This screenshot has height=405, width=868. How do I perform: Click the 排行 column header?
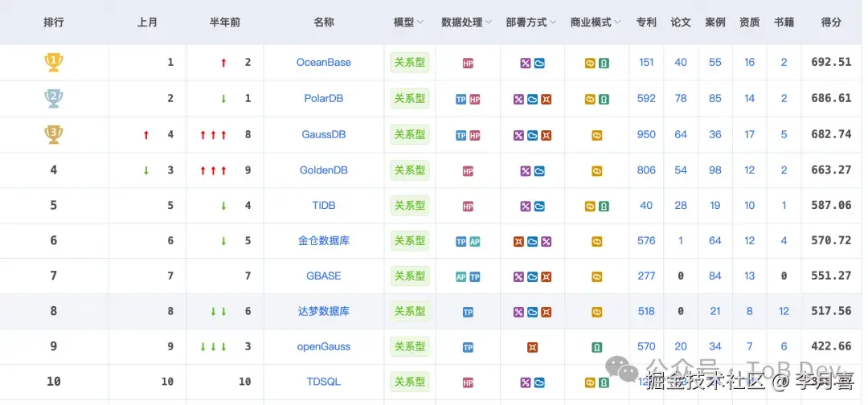pos(54,22)
